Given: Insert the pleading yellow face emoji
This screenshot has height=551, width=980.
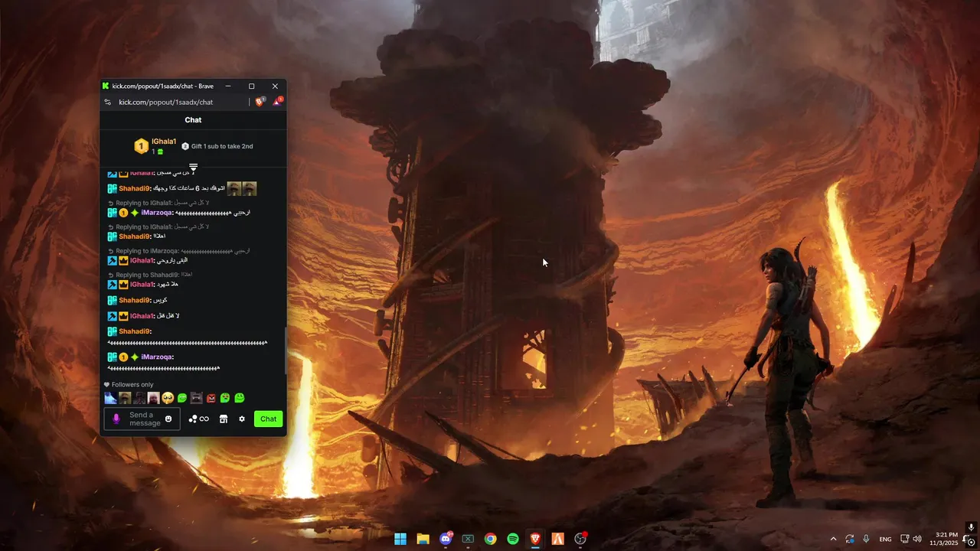Looking at the screenshot, I should pos(168,398).
